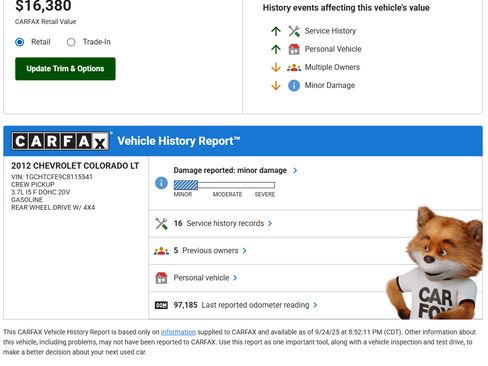Click the odometer icon beside 97,185
This screenshot has width=488, height=366.
coord(161,305)
